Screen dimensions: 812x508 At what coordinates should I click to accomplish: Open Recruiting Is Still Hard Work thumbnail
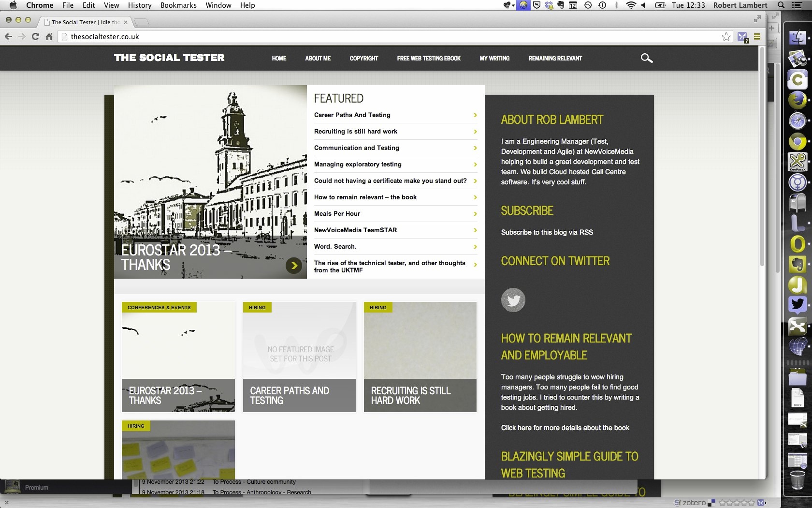(420, 357)
